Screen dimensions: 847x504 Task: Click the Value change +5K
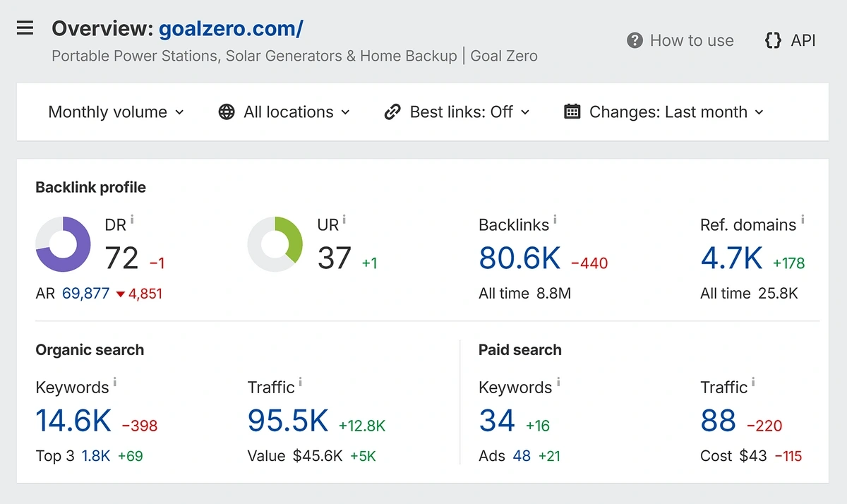coord(363,456)
